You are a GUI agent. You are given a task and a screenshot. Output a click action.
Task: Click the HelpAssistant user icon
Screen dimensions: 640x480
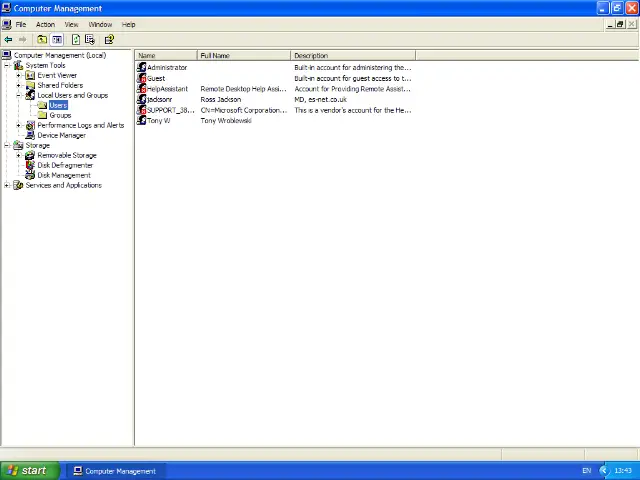[142, 89]
